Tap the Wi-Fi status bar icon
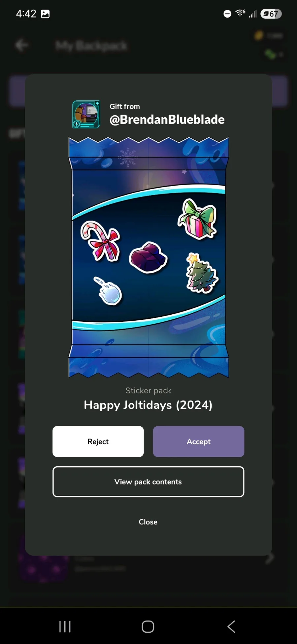This screenshot has width=297, height=644. coord(240,13)
